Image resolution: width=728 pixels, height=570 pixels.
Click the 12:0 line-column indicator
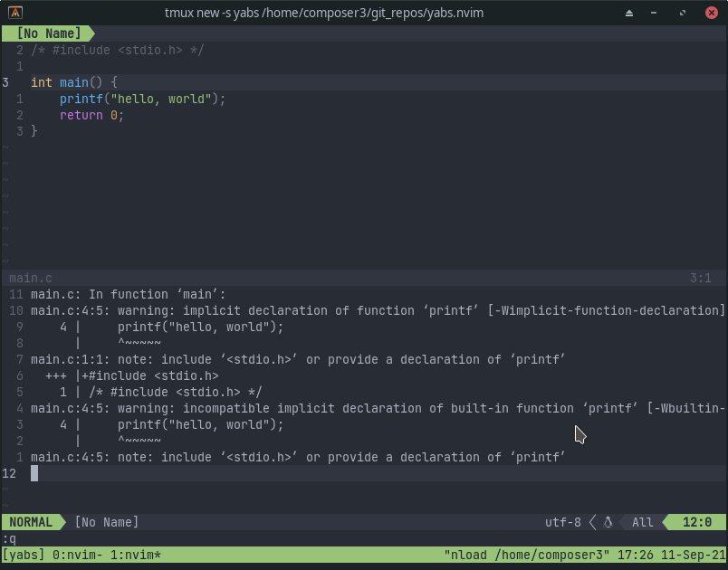click(x=697, y=522)
